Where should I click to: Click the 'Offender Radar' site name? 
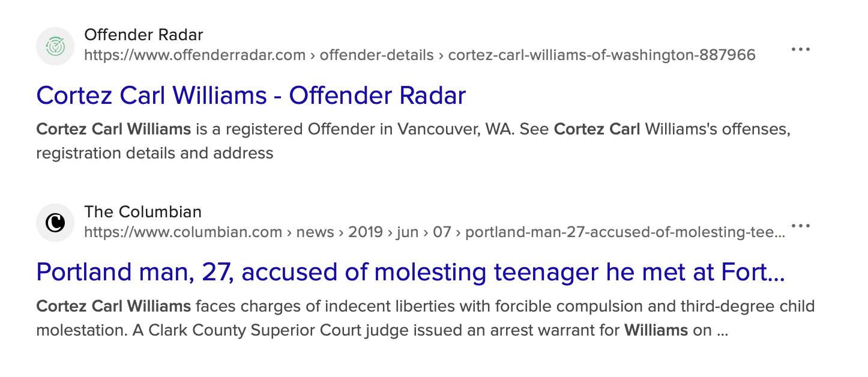143,35
